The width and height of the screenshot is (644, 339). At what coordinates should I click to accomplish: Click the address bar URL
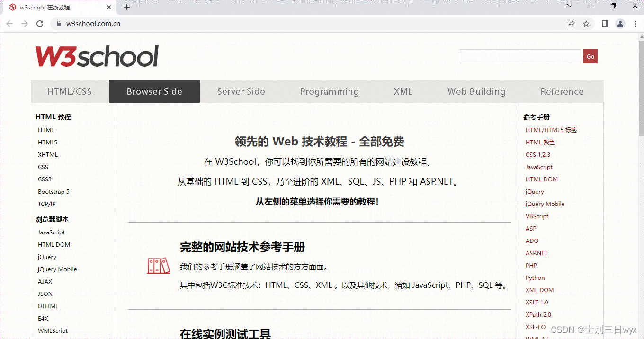tap(93, 24)
